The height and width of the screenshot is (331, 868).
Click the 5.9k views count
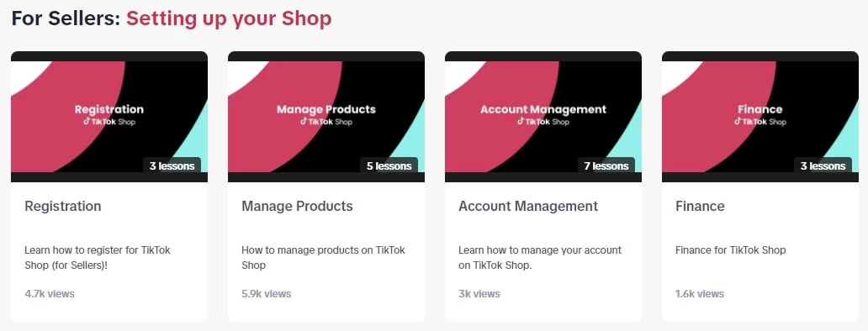click(267, 293)
